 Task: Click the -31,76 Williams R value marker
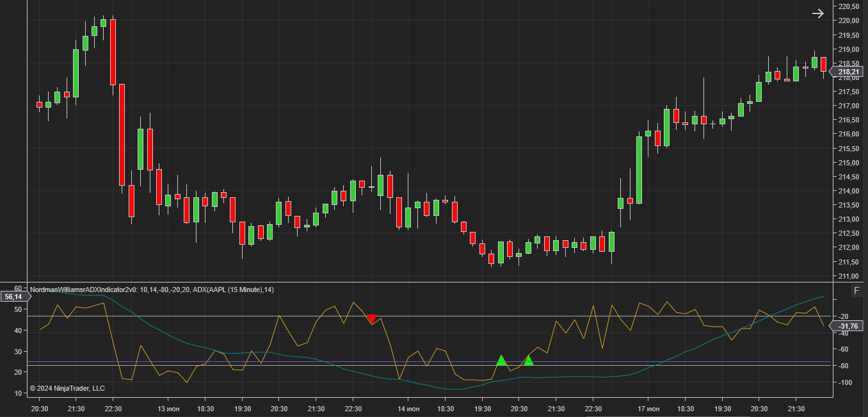coord(846,326)
